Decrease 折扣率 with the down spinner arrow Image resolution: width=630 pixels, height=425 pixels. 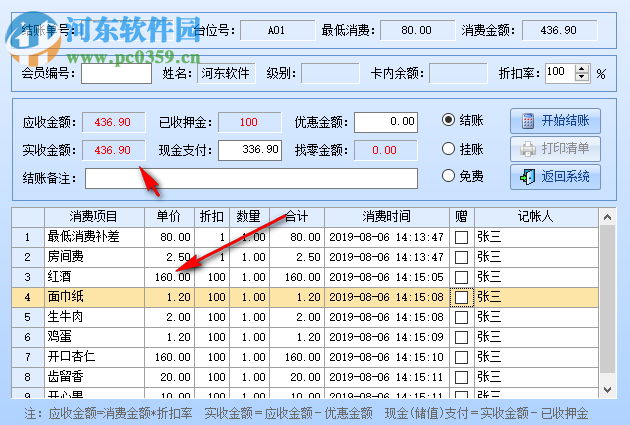point(581,77)
